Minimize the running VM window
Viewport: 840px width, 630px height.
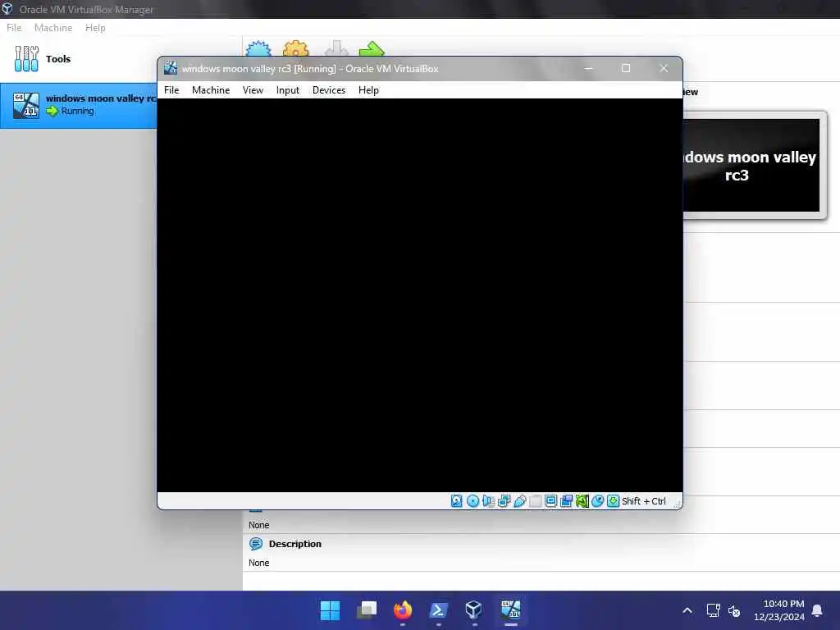589,69
